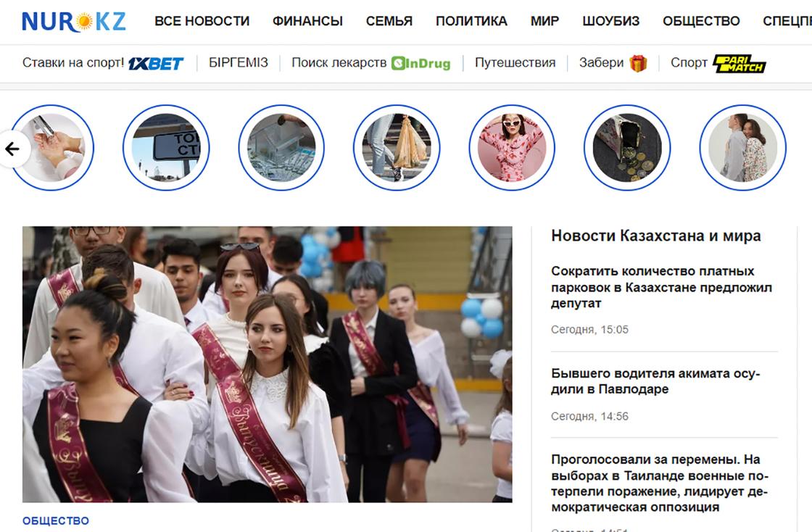812x532 pixels.
Task: Click the left arrow on the stories carousel
Action: [x=11, y=147]
